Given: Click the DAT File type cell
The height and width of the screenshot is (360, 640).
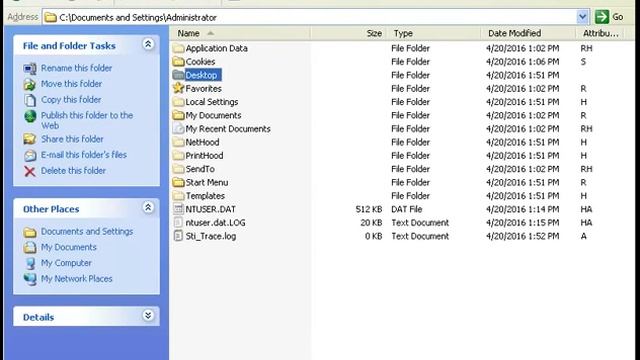Looking at the screenshot, I should click(407, 209).
